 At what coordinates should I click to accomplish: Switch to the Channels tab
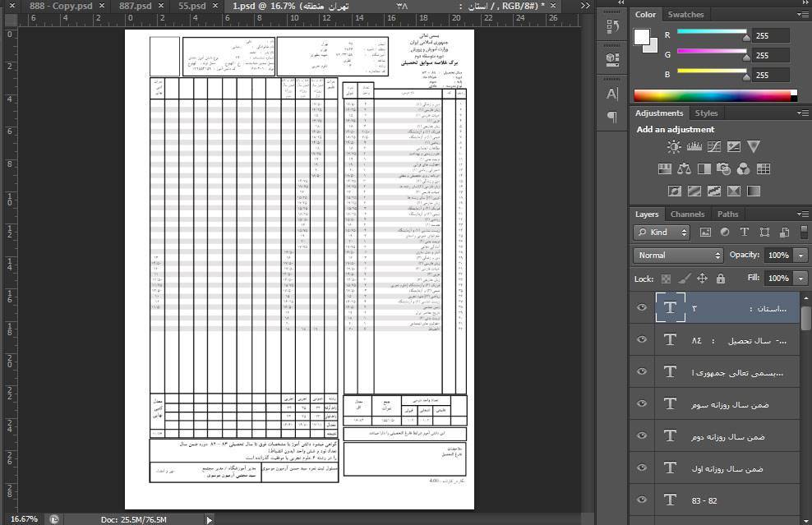coord(687,214)
